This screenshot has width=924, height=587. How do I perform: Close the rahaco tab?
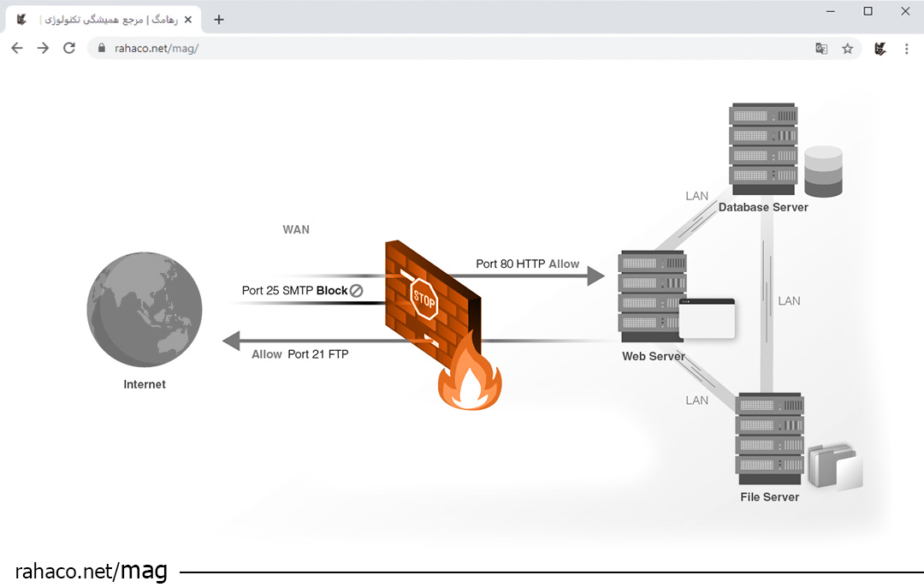tap(188, 20)
